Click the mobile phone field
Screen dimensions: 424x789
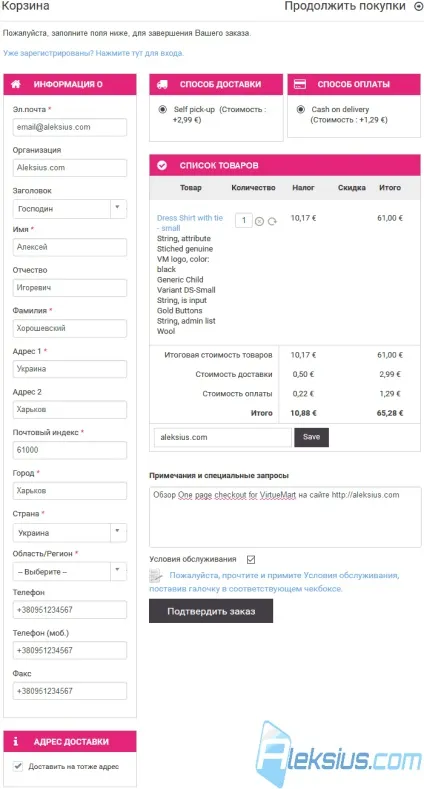tap(69, 650)
